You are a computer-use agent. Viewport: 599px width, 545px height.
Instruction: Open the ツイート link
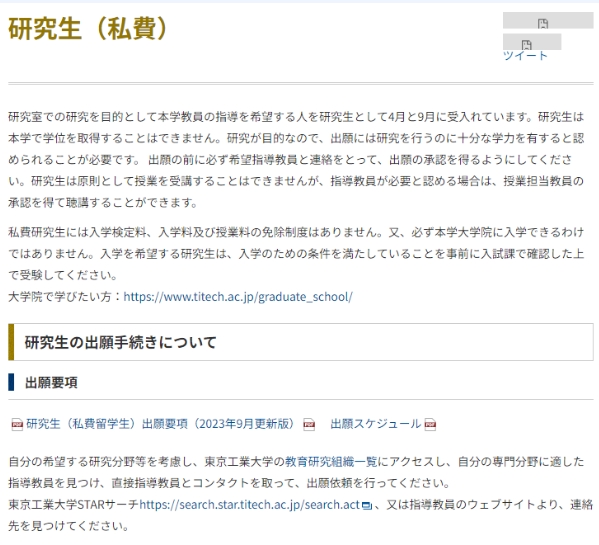coord(525,56)
